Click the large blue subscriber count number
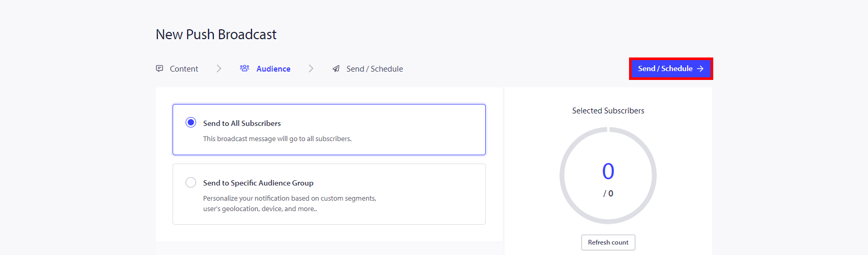The image size is (868, 255). click(608, 171)
